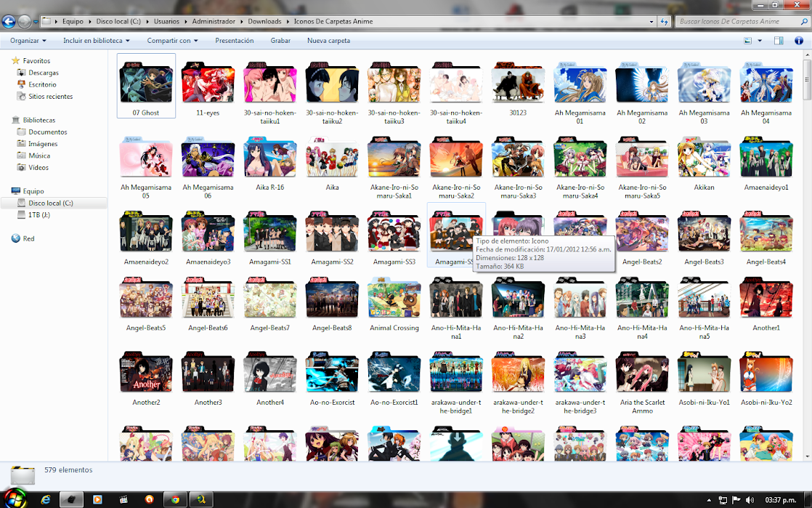This screenshot has height=508, width=812.
Task: Go to Downloads in the address path
Action: (264, 22)
